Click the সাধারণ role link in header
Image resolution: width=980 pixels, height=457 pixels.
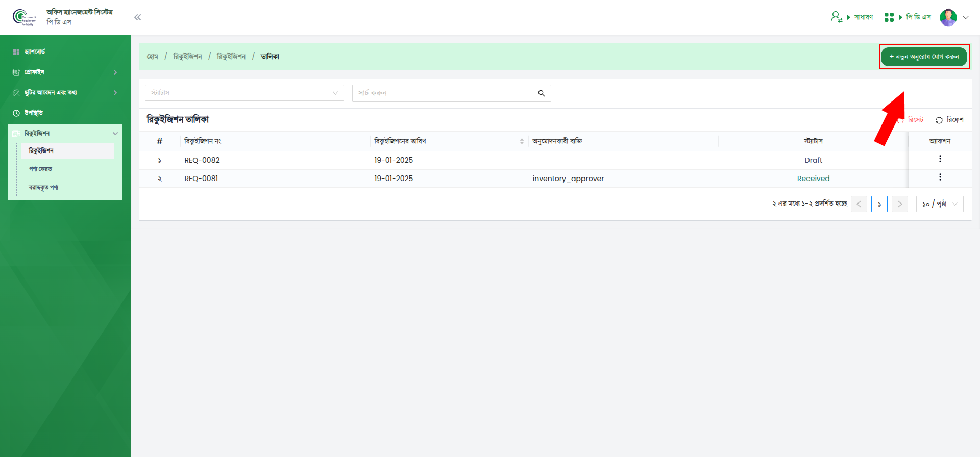tap(864, 17)
